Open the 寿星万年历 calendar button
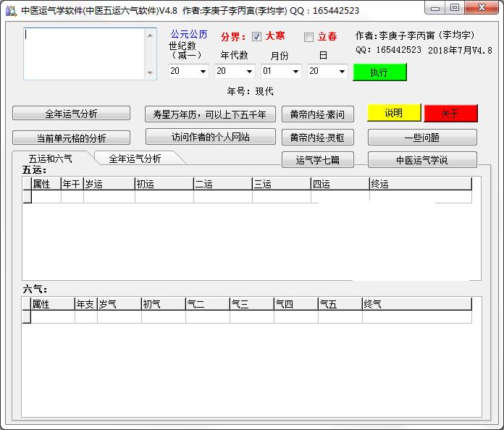Image resolution: width=504 pixels, height=430 pixels. 210,114
